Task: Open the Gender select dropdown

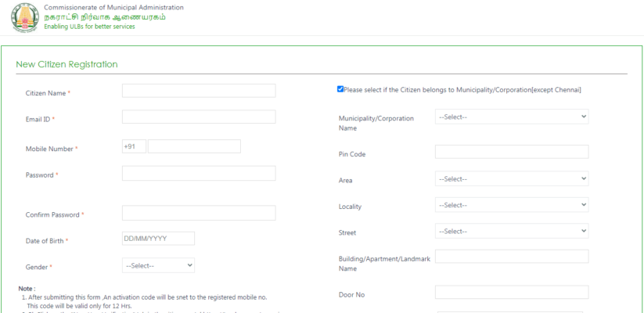Action: [x=158, y=265]
